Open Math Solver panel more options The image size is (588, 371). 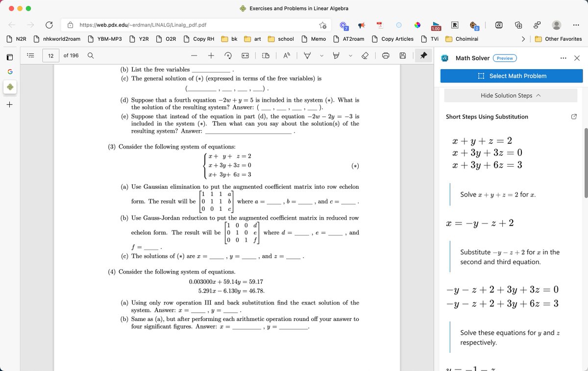564,58
